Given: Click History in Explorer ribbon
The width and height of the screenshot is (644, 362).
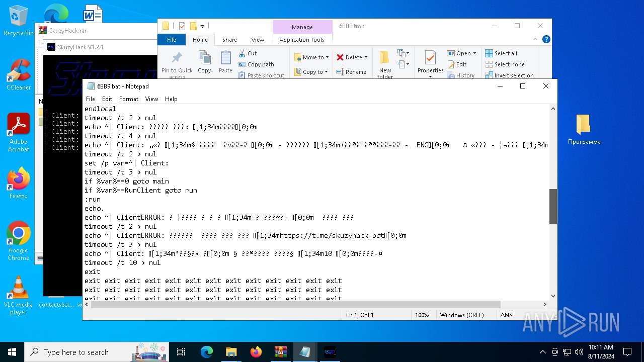Looking at the screenshot, I should click(460, 75).
